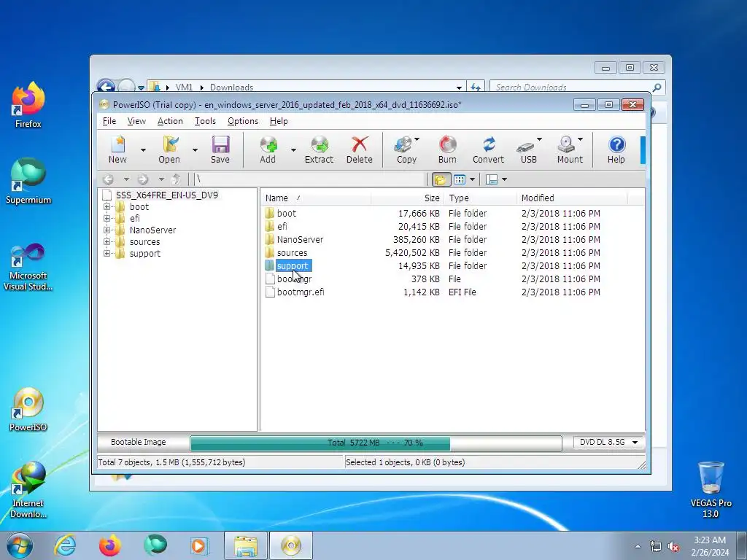Select the bootmgr.efi file
Image resolution: width=747 pixels, height=560 pixels.
(301, 292)
